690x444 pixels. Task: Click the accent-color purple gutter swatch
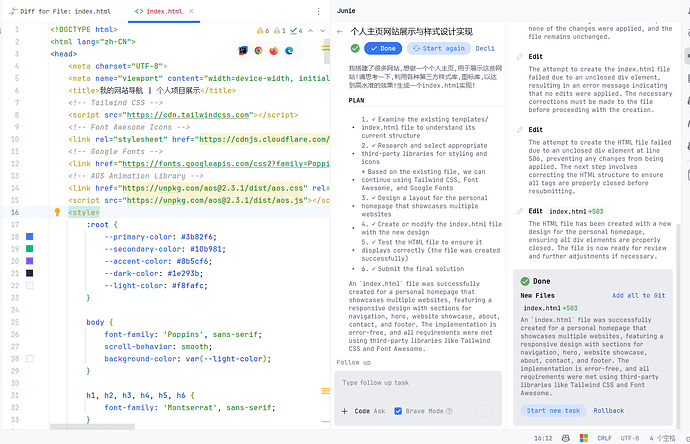pos(29,261)
